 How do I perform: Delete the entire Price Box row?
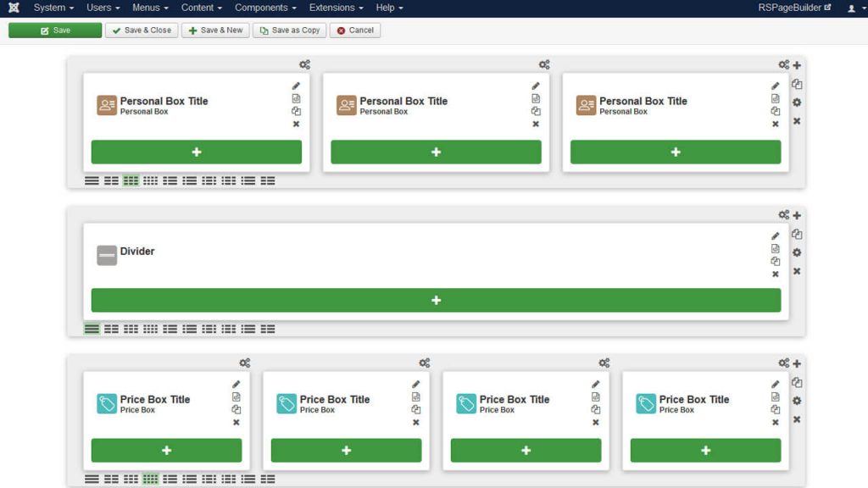[797, 419]
